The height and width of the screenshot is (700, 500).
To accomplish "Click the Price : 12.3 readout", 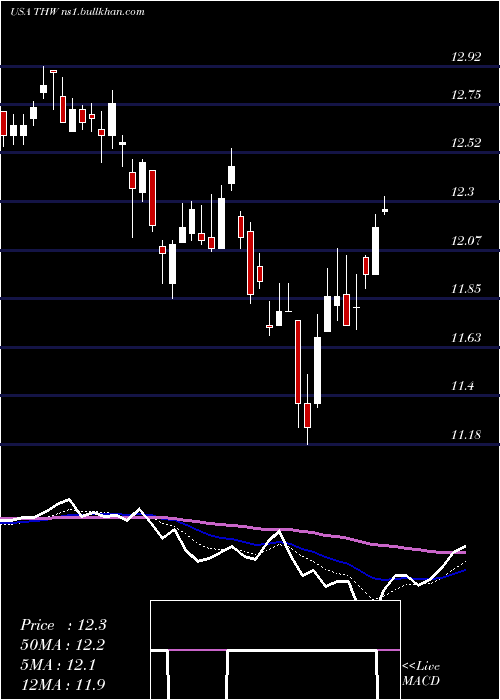I will tap(63, 625).
